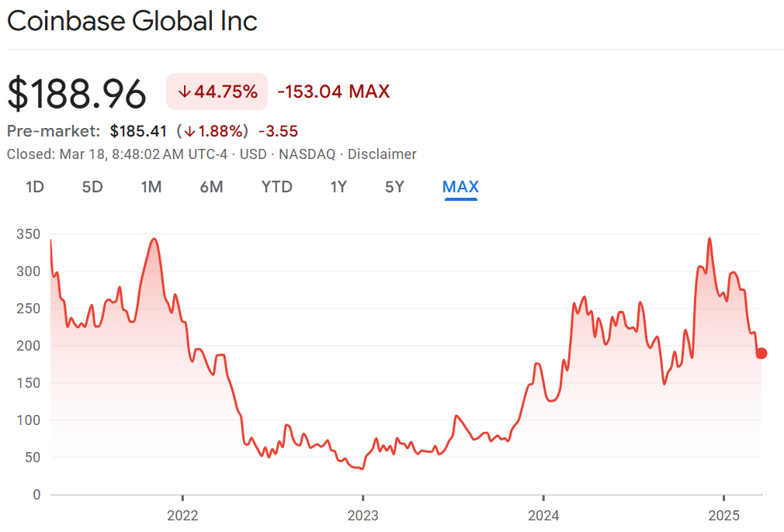Click the Coinbase Global Inc title
Screen dimensions: 784x532
tap(132, 21)
